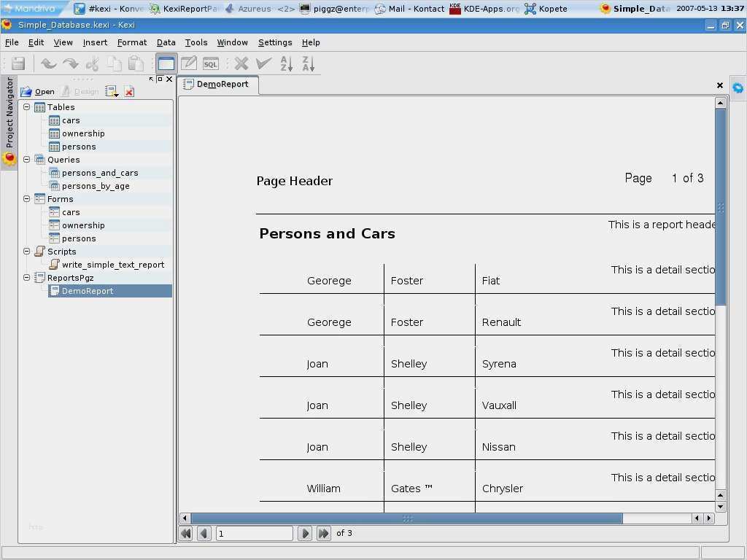This screenshot has height=560, width=747.
Task: Open the Format menu
Action: click(x=132, y=42)
